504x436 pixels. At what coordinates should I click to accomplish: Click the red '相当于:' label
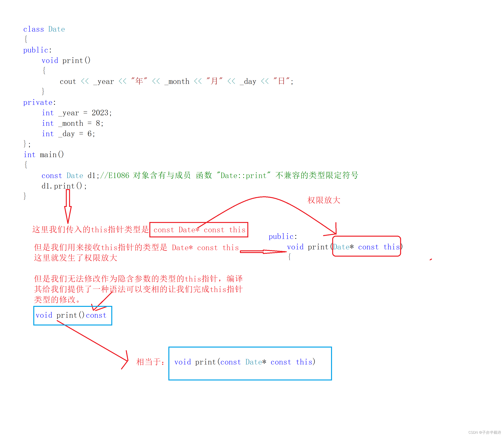150,362
